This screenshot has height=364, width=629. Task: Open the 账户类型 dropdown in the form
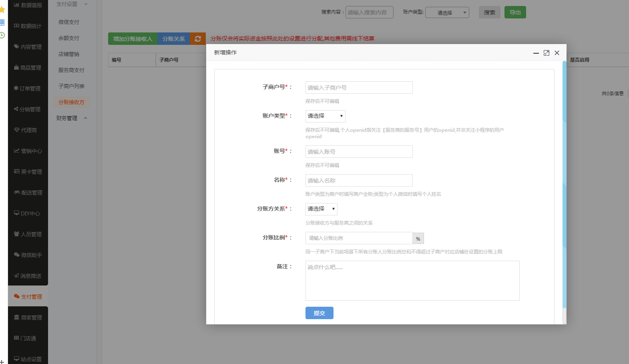[325, 116]
